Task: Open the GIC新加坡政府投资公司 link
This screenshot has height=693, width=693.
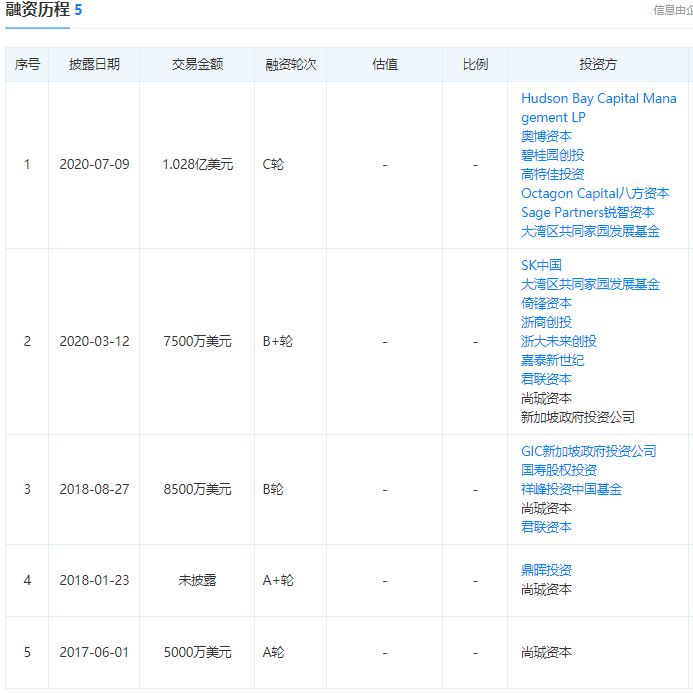Action: [x=588, y=452]
